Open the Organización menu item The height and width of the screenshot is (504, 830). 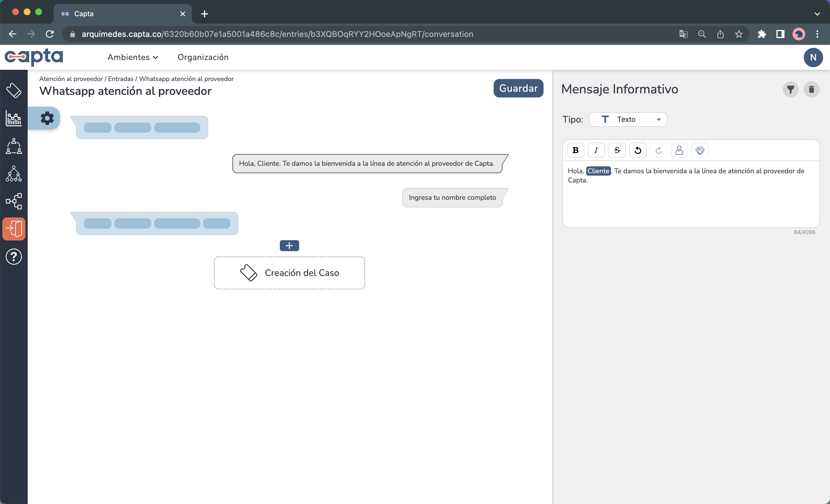point(203,57)
